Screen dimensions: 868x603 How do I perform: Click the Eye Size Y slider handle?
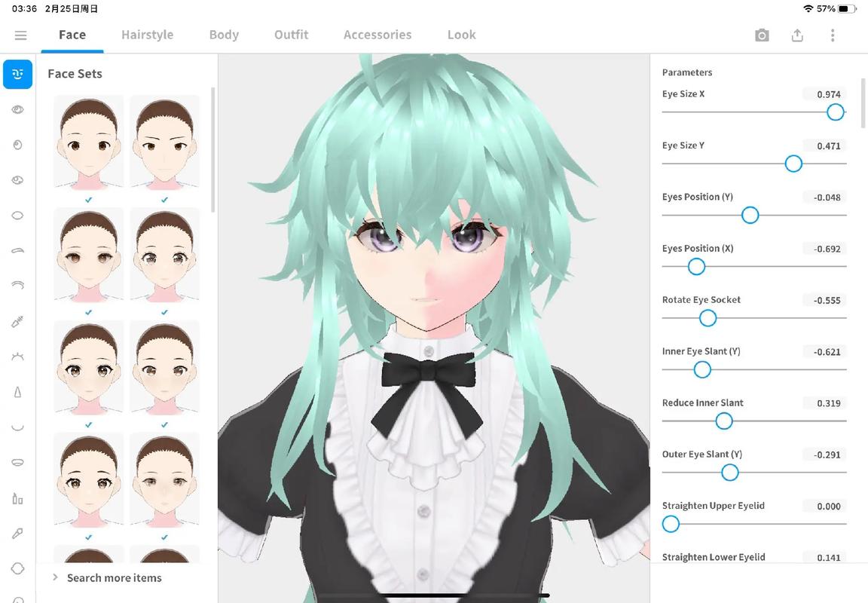pyautogui.click(x=793, y=164)
